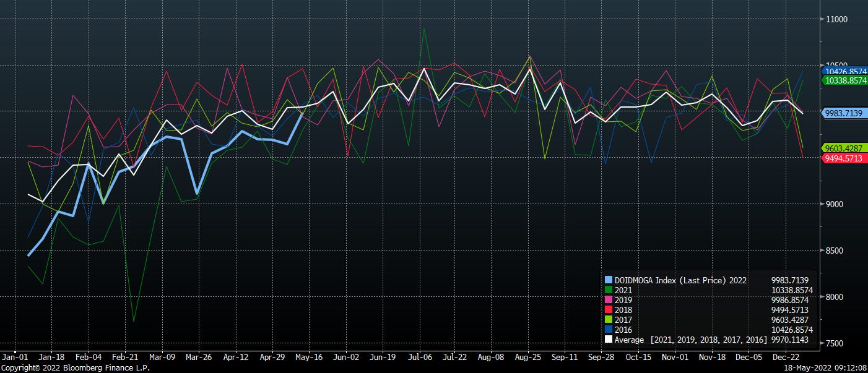
Task: Click the 10338.8574 value in the 2021 legend row
Action: click(791, 290)
